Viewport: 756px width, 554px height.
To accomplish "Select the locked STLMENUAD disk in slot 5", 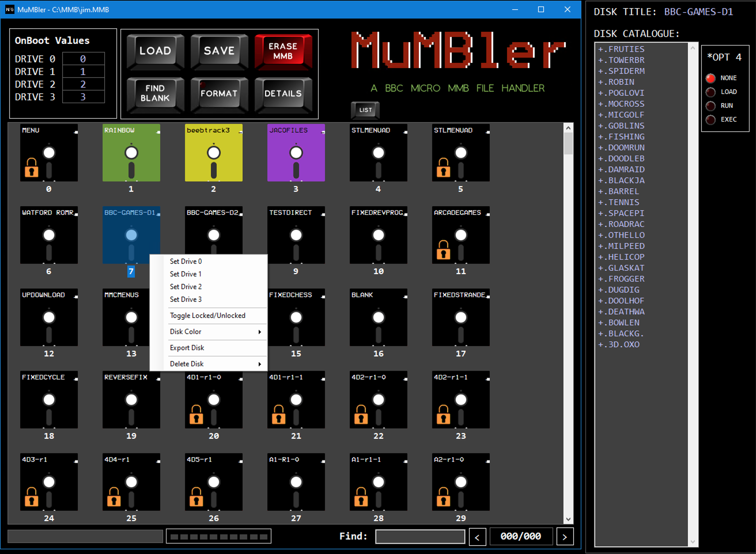I will (x=461, y=153).
